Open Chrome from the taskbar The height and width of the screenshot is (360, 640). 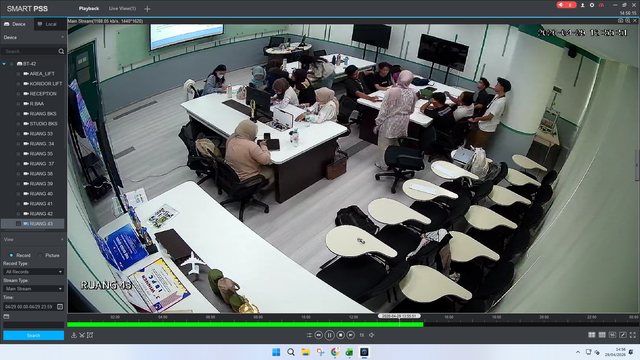(x=335, y=352)
